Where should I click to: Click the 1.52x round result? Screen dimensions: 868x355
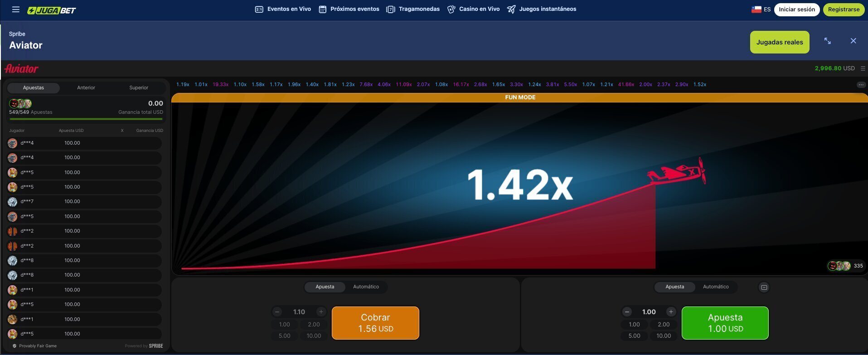pyautogui.click(x=700, y=84)
